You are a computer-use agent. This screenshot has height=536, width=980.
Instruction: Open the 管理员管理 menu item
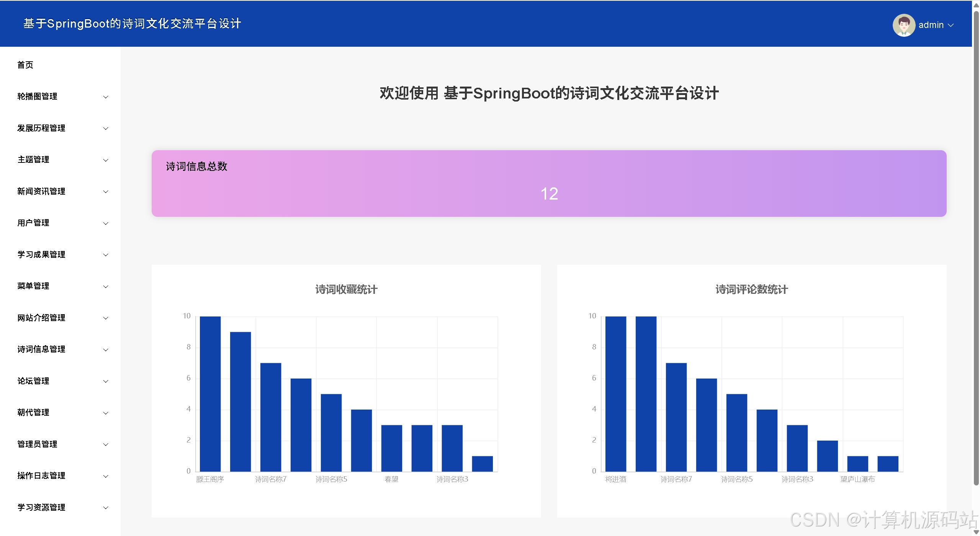coord(61,444)
